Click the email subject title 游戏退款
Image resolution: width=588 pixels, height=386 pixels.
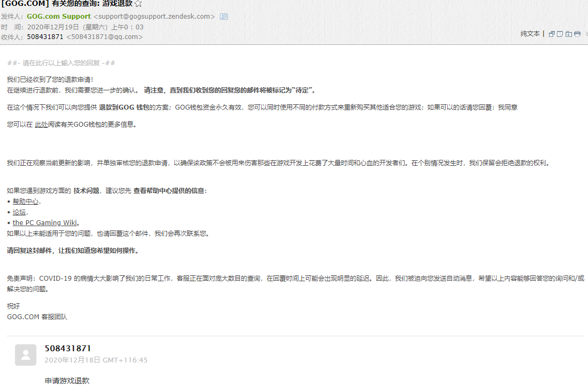click(67, 4)
